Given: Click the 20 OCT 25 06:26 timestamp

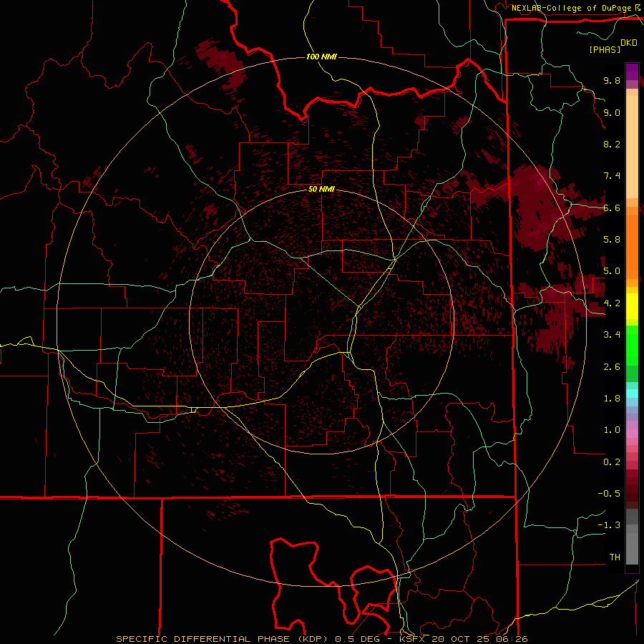Looking at the screenshot, I should tap(479, 639).
